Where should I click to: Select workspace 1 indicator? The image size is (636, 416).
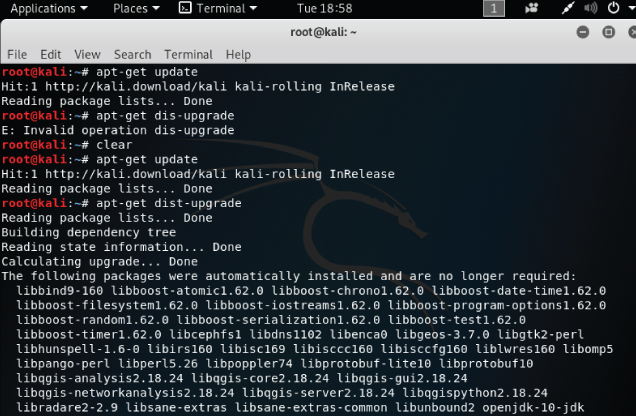[494, 9]
